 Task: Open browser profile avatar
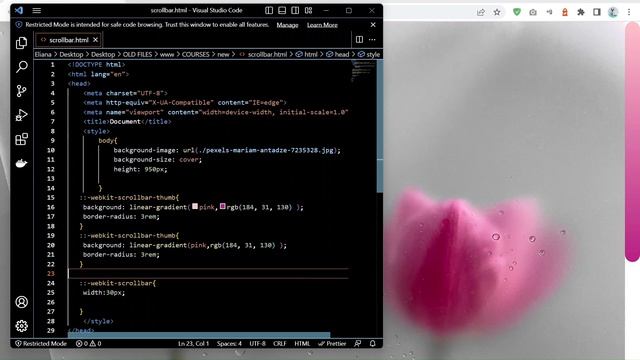pos(613,12)
